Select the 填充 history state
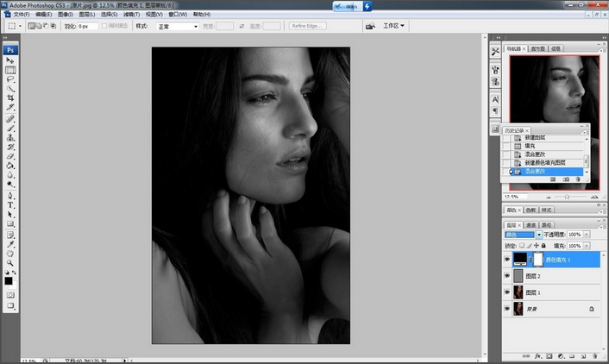Screen dimensions: 609x364 543,146
